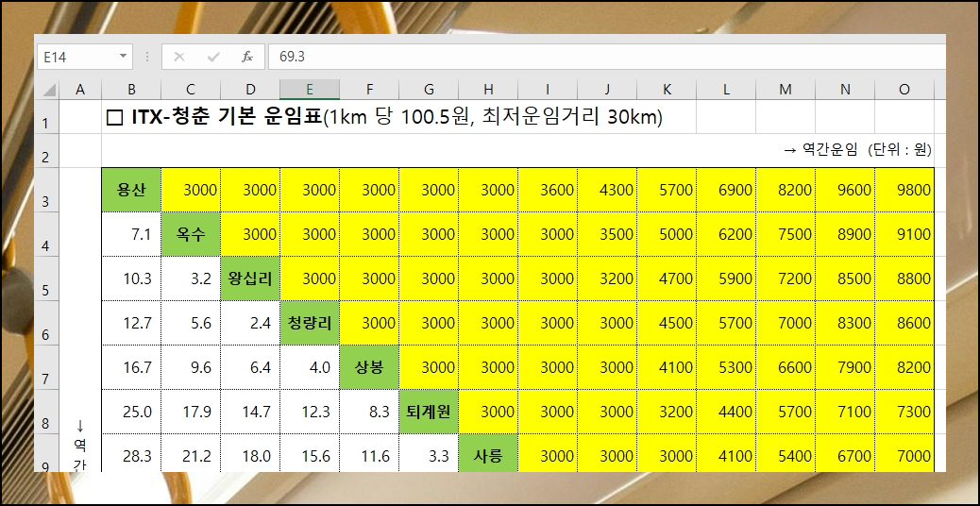
Task: Select column C header
Action: click(x=191, y=90)
